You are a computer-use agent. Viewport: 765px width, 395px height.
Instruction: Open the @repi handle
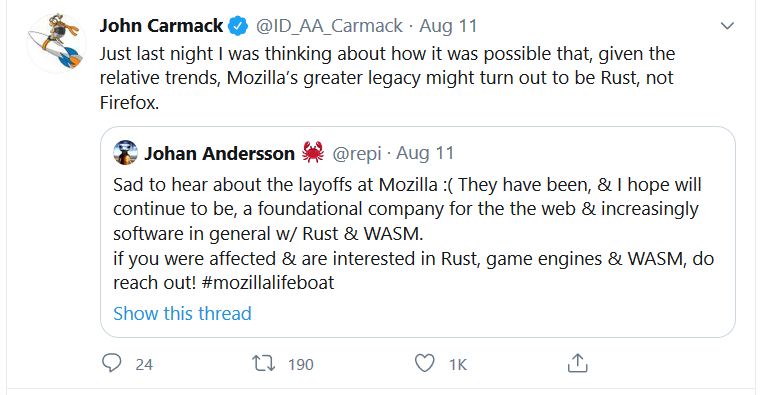(357, 154)
